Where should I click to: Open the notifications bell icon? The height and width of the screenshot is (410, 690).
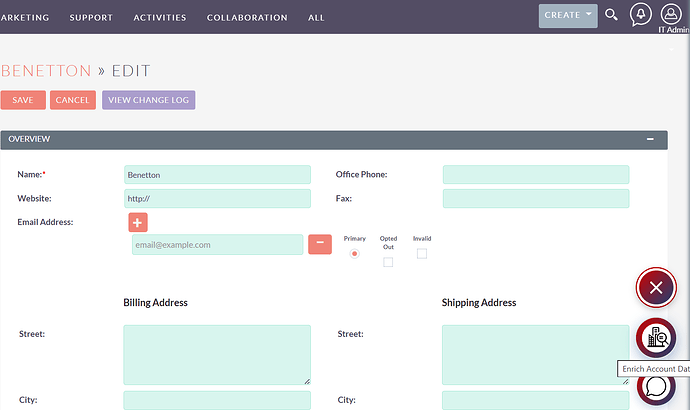click(x=641, y=15)
